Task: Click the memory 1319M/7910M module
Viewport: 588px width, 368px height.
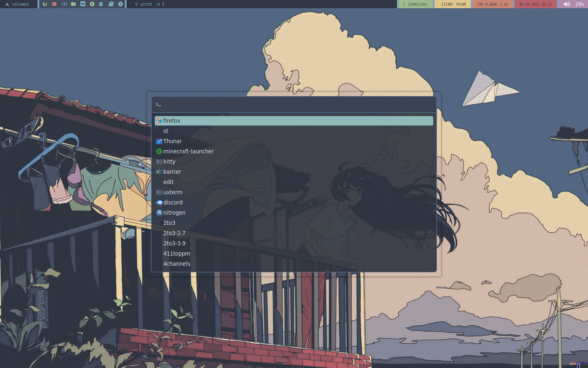Action: coord(453,4)
